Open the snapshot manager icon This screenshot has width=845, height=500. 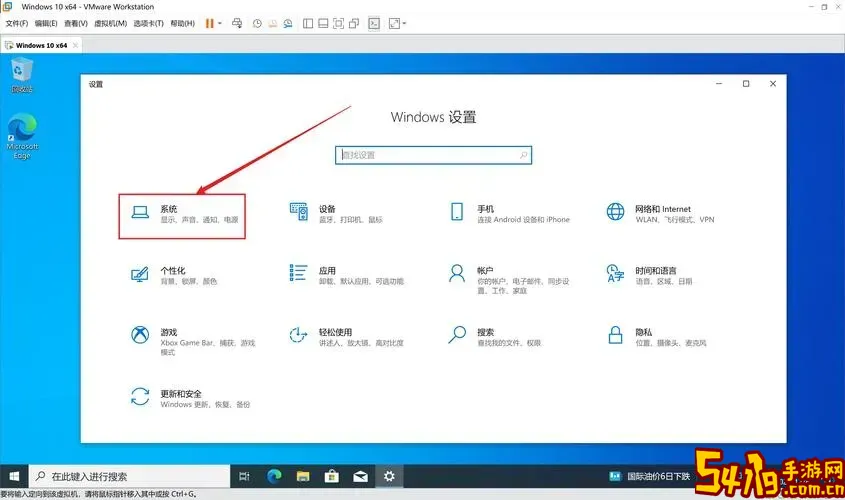click(x=288, y=24)
